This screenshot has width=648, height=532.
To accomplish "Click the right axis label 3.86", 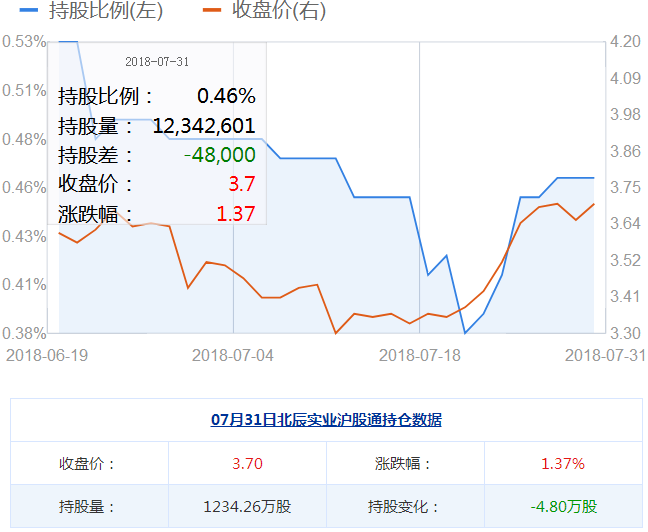I will (625, 151).
